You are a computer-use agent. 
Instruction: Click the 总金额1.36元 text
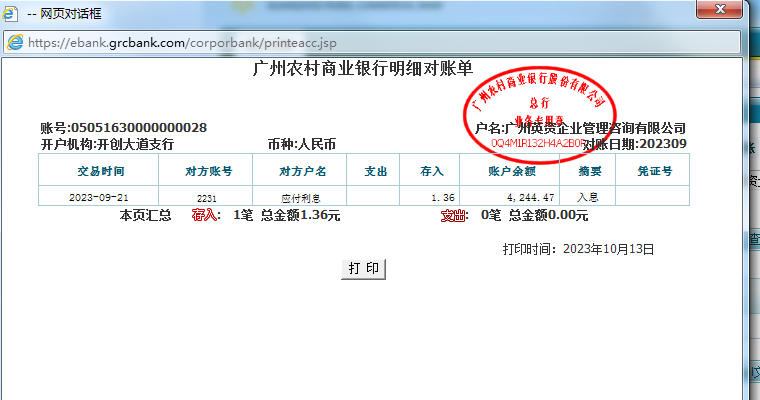point(300,215)
